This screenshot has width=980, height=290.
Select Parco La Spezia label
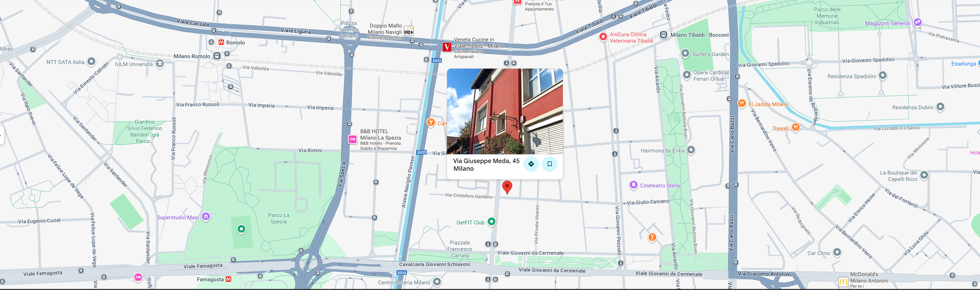[278, 218]
